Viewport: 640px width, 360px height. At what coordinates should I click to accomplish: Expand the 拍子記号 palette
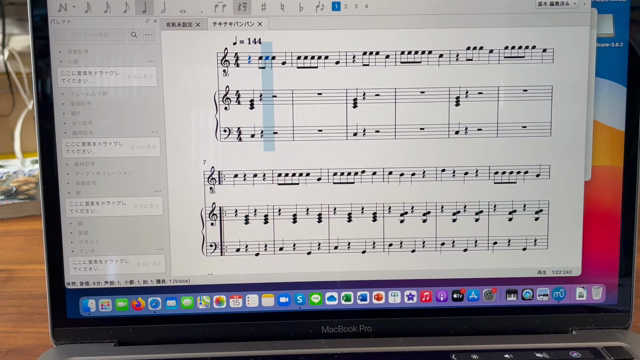click(x=64, y=123)
